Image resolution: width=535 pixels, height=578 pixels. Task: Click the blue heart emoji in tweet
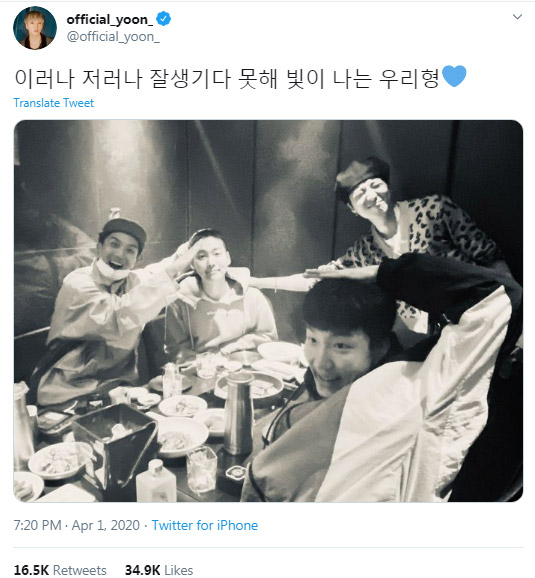point(454,76)
